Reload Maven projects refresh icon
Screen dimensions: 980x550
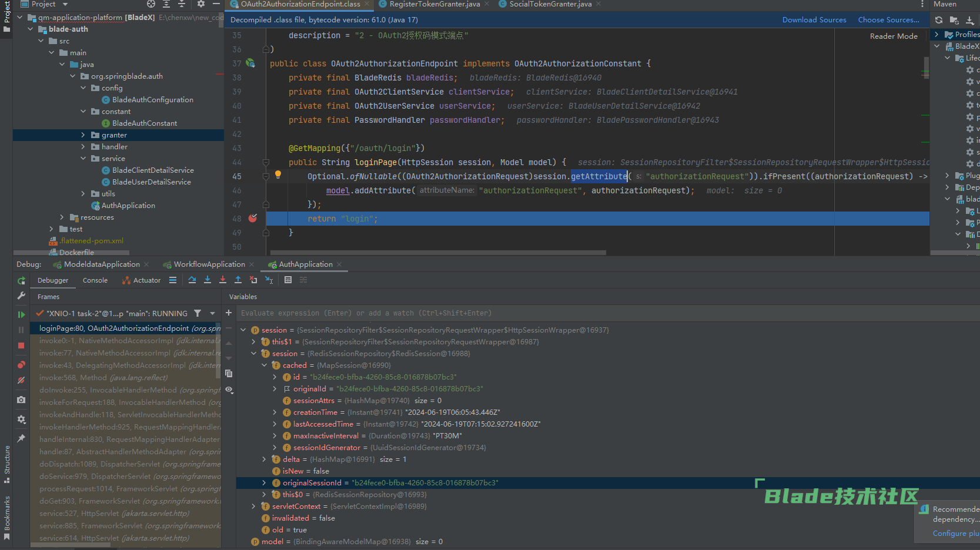(939, 20)
